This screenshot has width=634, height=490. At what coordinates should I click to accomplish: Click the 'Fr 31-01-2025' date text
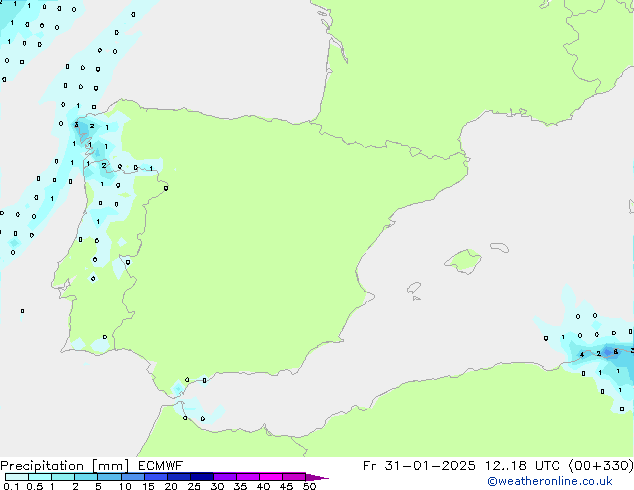pos(419,466)
